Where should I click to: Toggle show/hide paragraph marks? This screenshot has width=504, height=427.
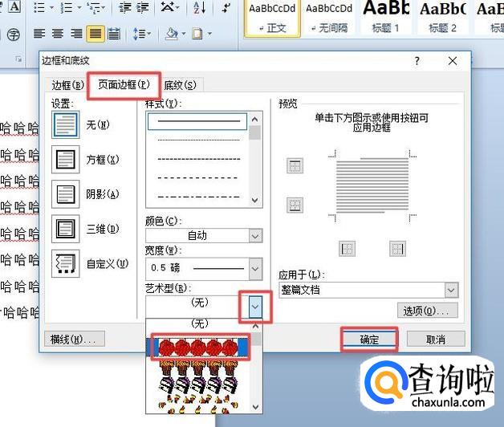[x=226, y=7]
